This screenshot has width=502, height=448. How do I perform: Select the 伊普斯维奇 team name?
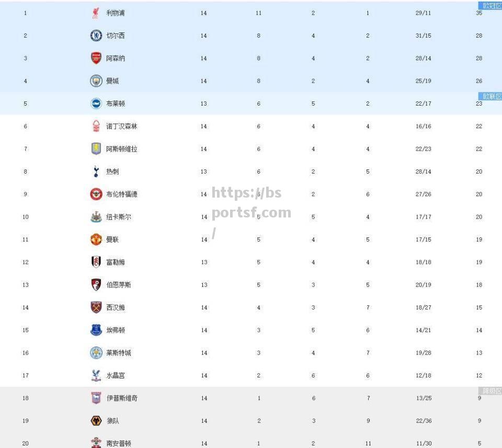tap(122, 398)
